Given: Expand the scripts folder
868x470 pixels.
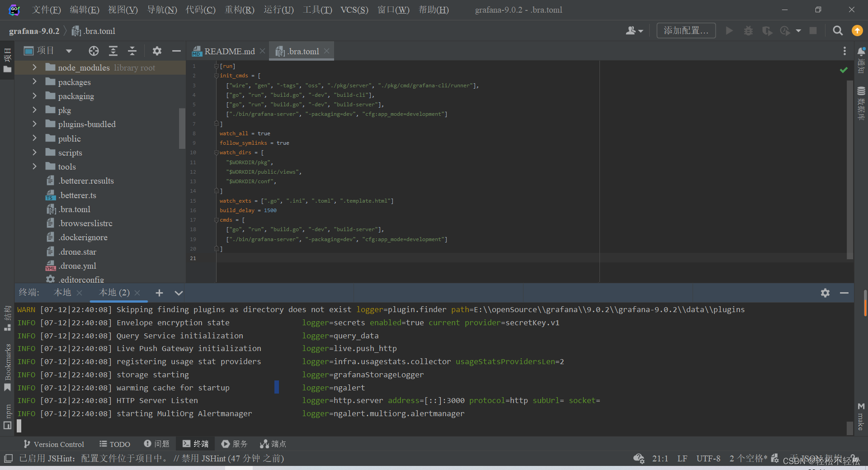Looking at the screenshot, I should (34, 152).
